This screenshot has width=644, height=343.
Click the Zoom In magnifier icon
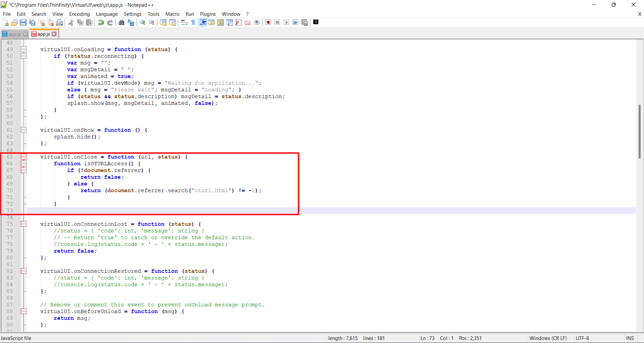tap(143, 23)
